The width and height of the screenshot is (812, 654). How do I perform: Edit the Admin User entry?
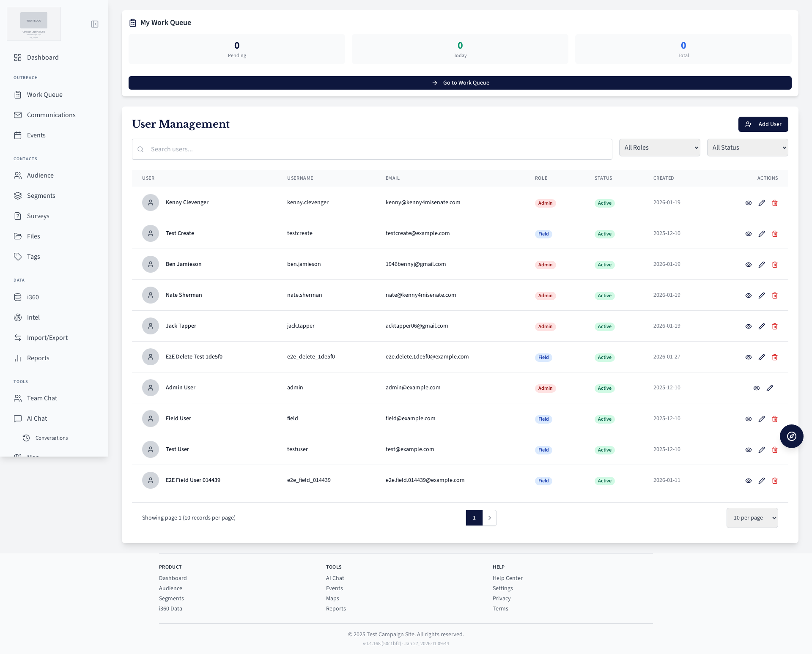pyautogui.click(x=770, y=388)
